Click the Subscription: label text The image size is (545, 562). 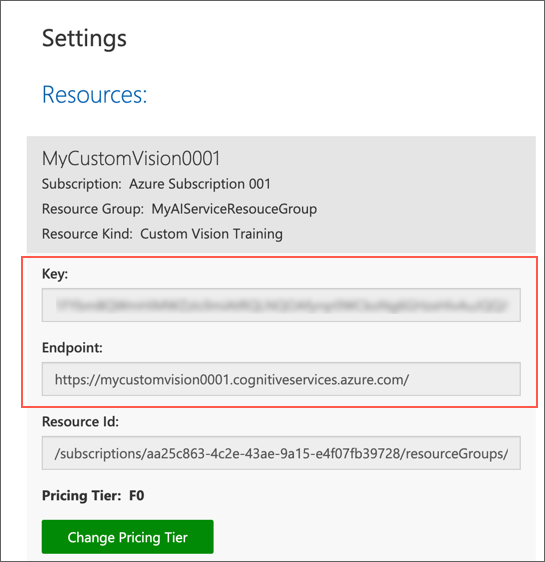click(x=82, y=184)
